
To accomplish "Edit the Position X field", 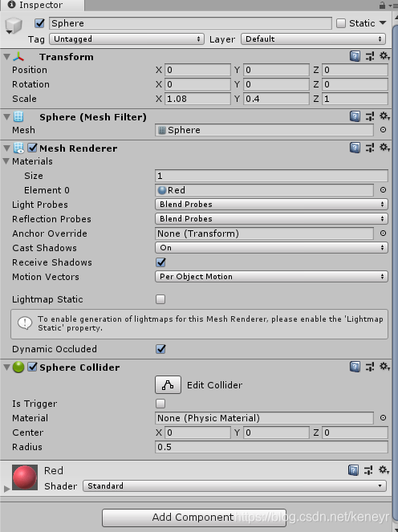I will click(197, 70).
